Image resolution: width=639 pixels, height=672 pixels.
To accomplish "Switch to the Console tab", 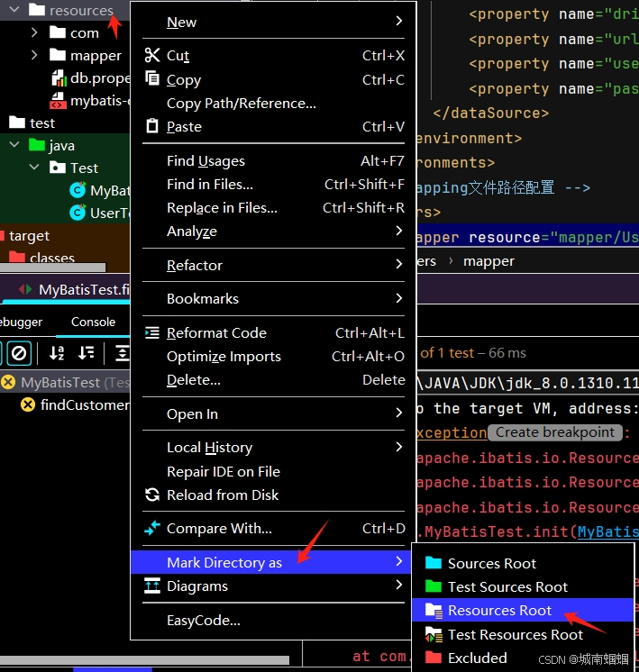I will pyautogui.click(x=93, y=322).
